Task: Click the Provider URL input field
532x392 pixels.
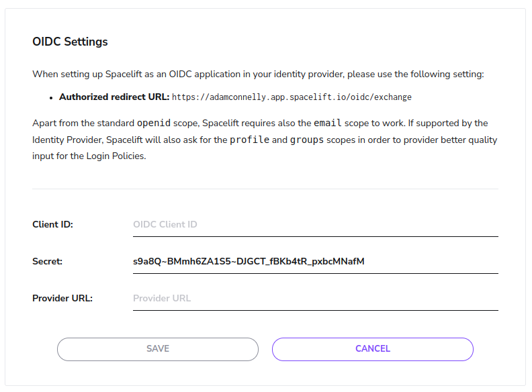Action: coord(315,298)
